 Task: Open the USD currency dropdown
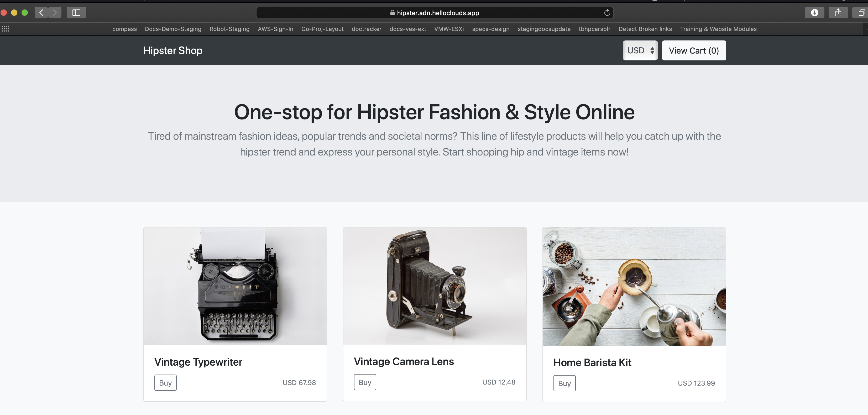(640, 51)
